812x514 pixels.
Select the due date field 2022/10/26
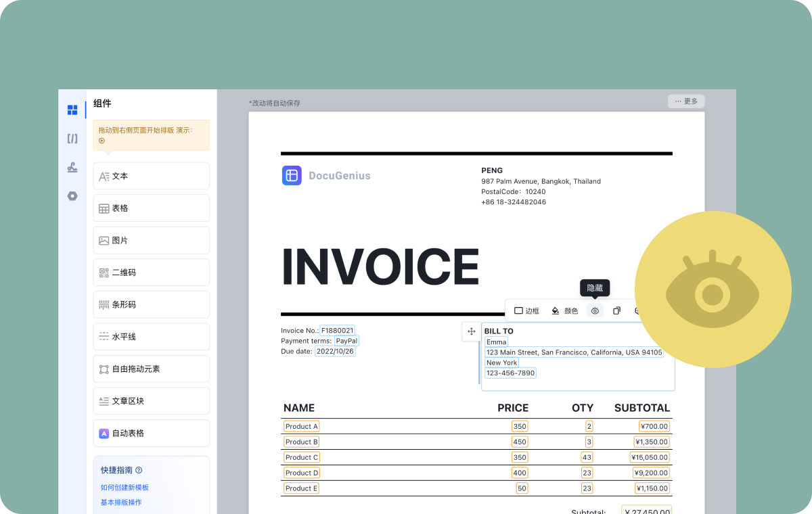[x=335, y=351]
